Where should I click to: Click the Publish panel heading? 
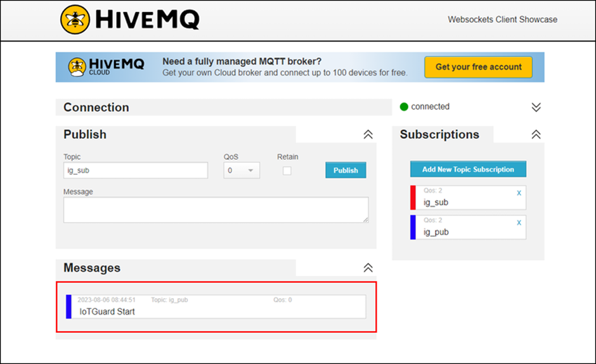click(x=85, y=134)
